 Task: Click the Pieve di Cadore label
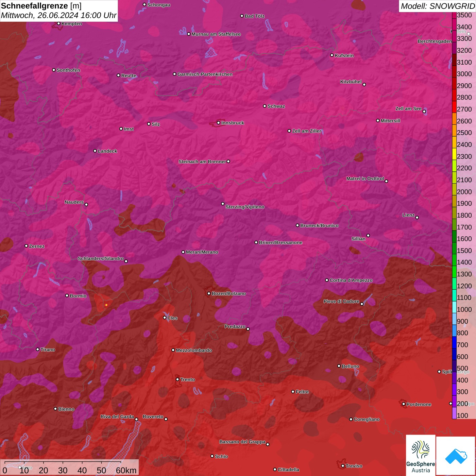tap(341, 301)
